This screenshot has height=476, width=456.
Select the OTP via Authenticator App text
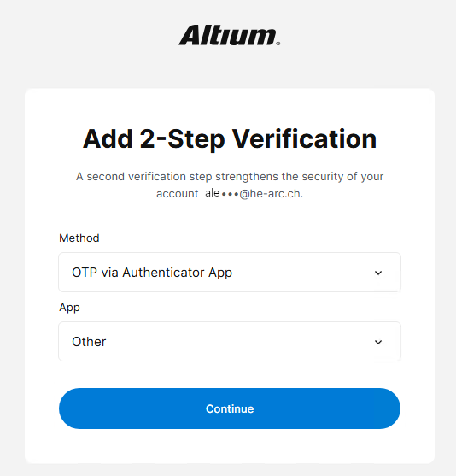152,273
